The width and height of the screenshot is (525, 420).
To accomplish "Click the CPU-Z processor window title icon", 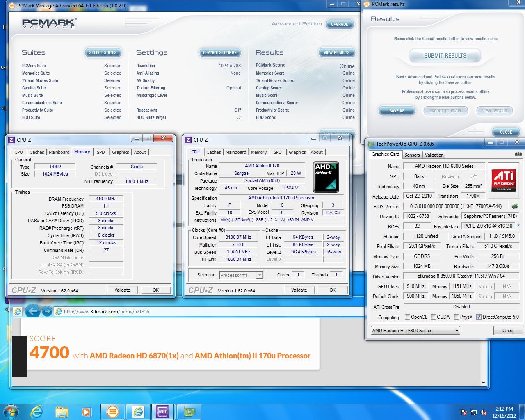I will 188,139.
